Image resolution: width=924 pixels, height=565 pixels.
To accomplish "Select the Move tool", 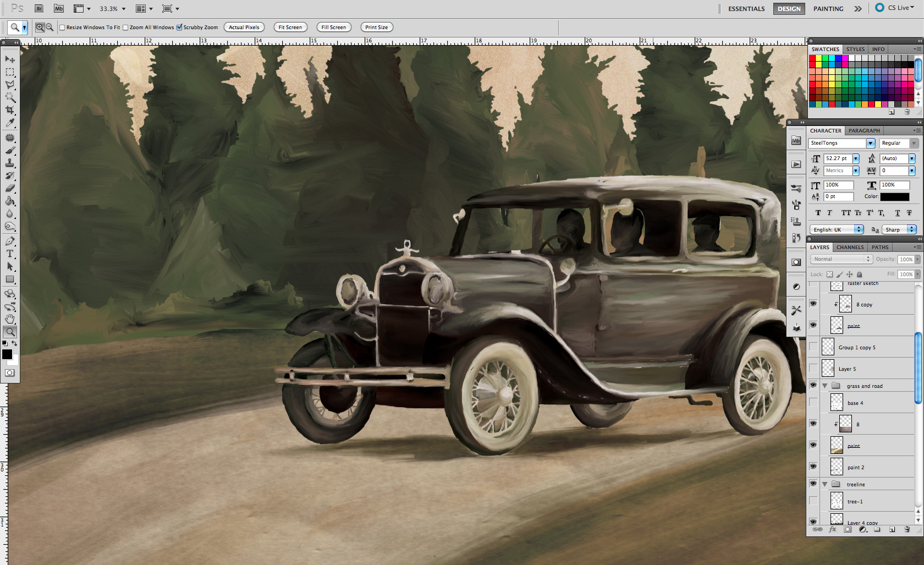I will [x=10, y=59].
